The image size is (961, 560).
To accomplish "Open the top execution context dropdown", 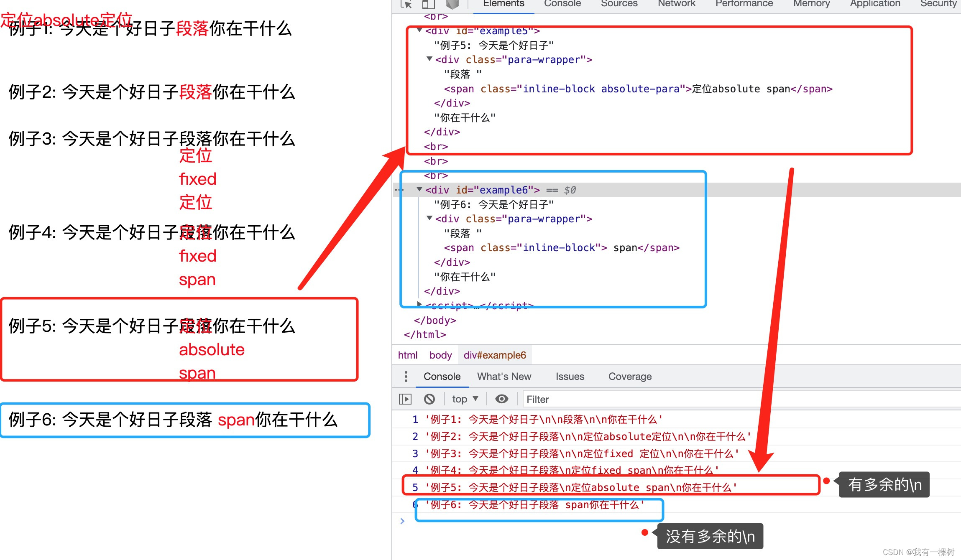I will tap(463, 399).
